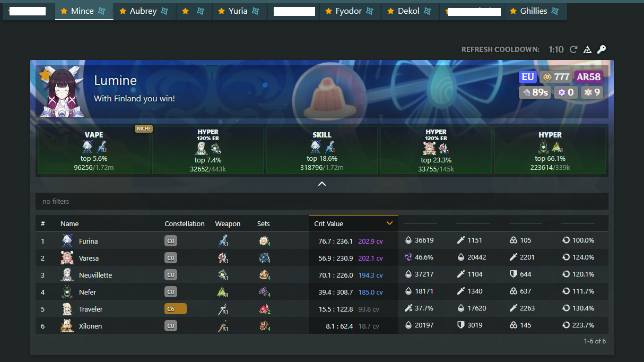This screenshot has width=644, height=362.
Task: Click Neuvillette's artifact set icon
Action: (264, 275)
